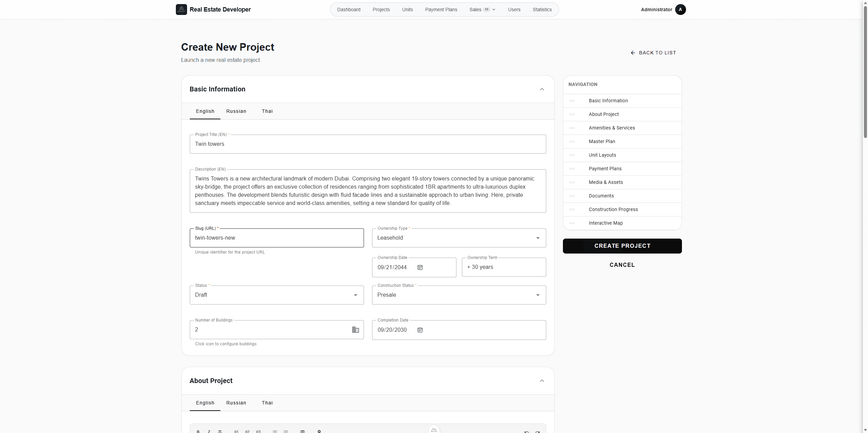Toggle italic formatting in About Project editor
868x433 pixels.
(x=209, y=431)
